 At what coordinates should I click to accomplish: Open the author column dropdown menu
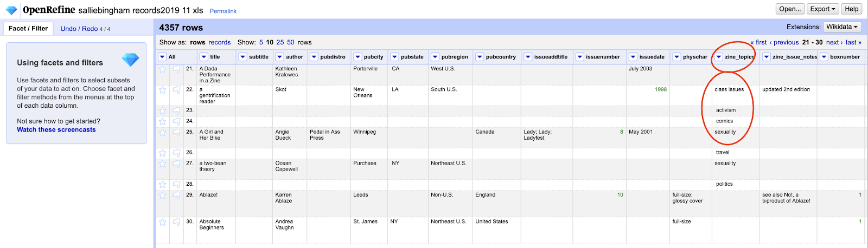[280, 57]
